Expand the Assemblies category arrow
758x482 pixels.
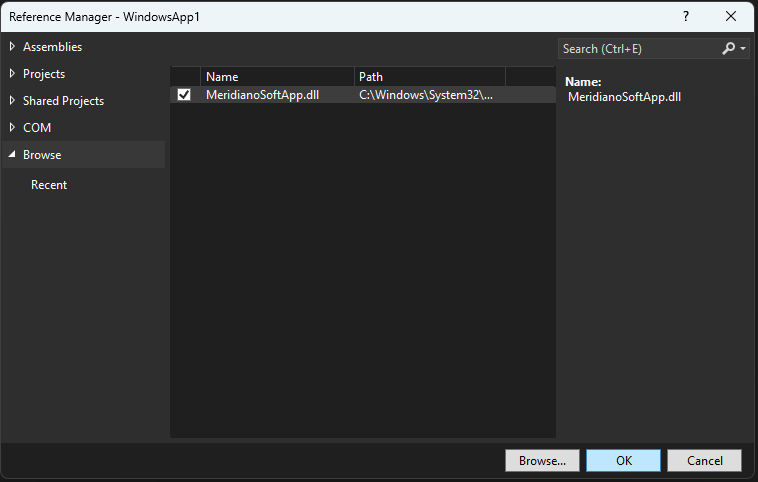pyautogui.click(x=13, y=47)
